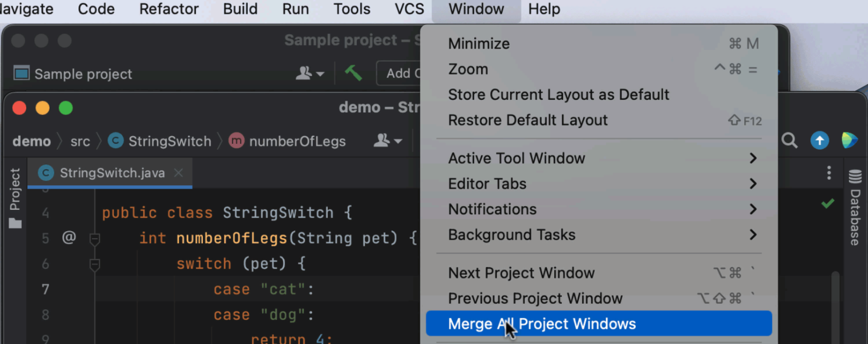Select Store Current Layout as Default
868x344 pixels.
pyautogui.click(x=598, y=95)
